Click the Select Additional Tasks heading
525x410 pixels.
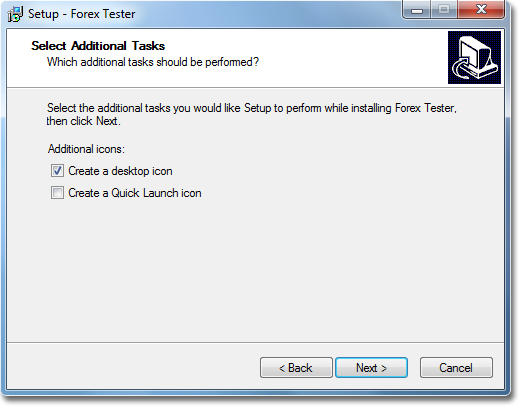(x=98, y=46)
